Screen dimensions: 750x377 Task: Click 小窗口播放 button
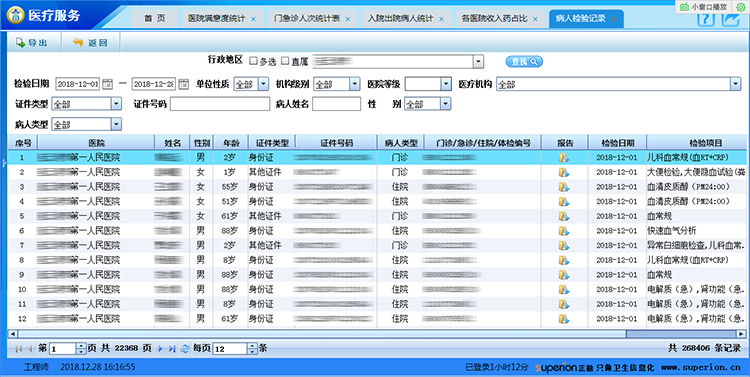(704, 7)
